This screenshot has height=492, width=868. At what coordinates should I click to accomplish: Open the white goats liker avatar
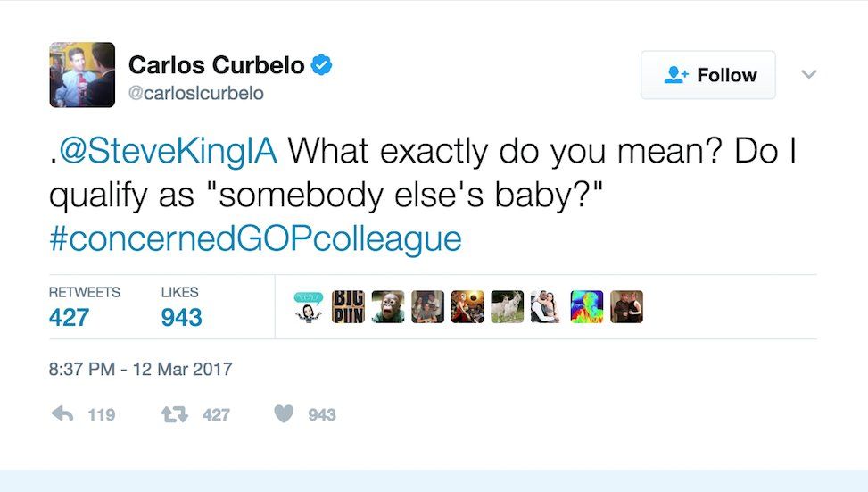[x=507, y=306]
